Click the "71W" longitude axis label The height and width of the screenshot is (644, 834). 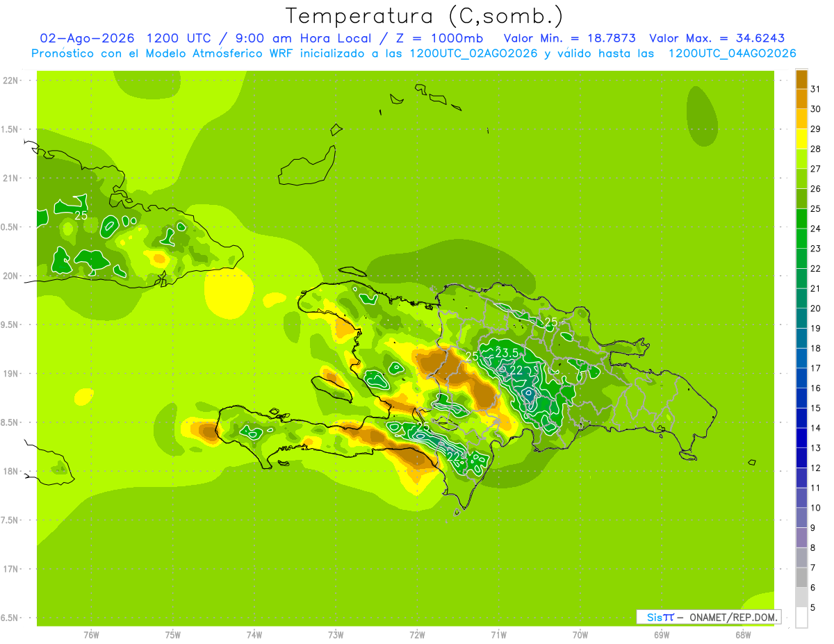click(498, 634)
